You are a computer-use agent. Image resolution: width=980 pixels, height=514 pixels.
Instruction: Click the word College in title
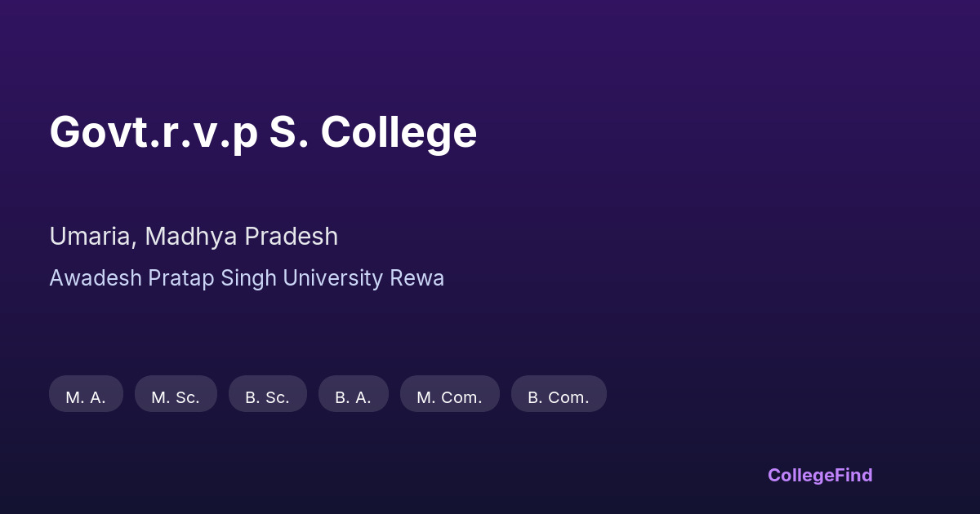pos(399,132)
